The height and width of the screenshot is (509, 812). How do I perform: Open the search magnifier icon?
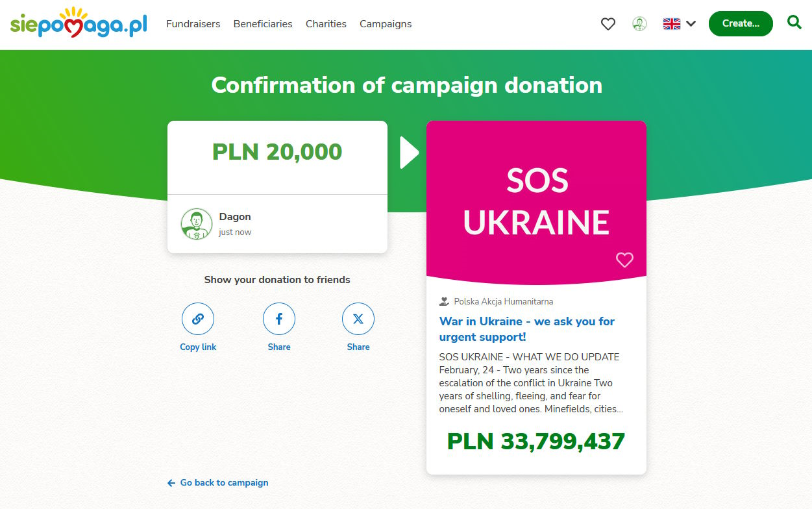pos(794,23)
